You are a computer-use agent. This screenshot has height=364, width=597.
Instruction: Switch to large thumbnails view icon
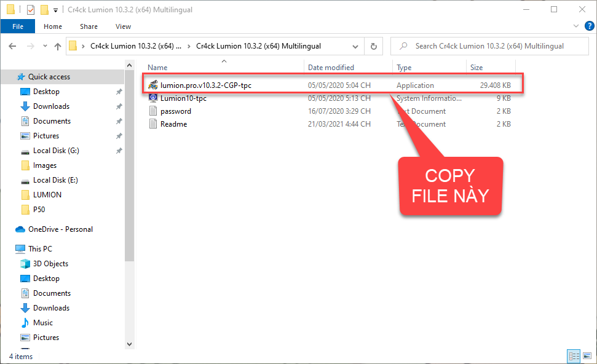tap(586, 356)
